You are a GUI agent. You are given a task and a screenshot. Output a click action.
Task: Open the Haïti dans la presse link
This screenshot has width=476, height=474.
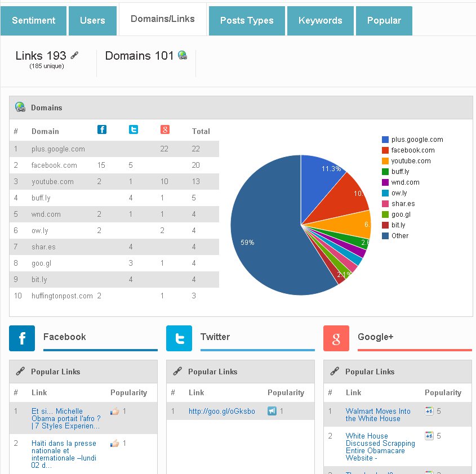click(x=64, y=454)
